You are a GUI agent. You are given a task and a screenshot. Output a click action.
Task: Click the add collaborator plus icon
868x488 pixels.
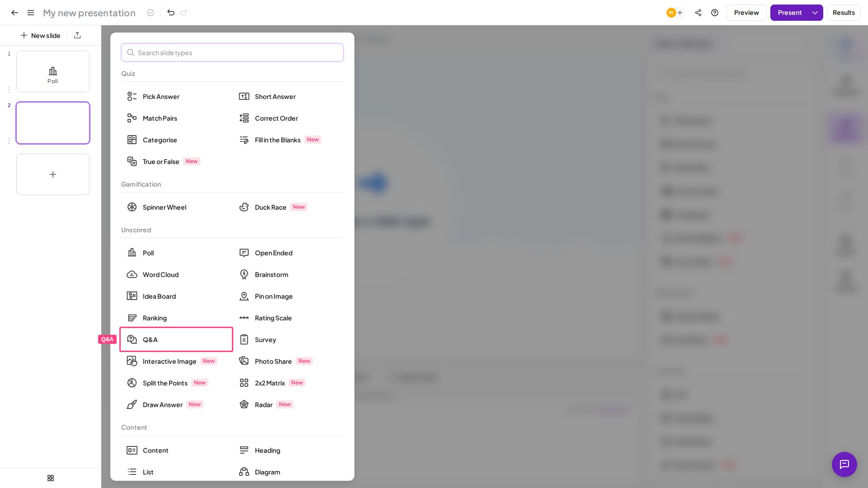(x=680, y=13)
